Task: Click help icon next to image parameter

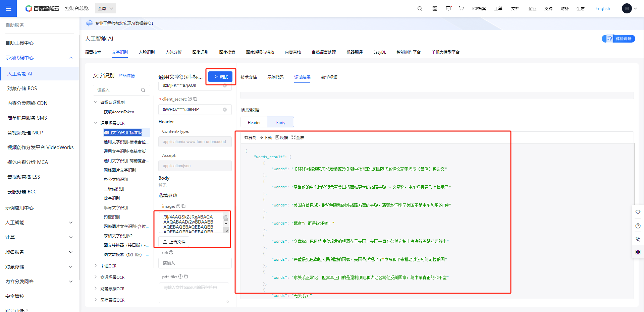Action: [x=178, y=206]
